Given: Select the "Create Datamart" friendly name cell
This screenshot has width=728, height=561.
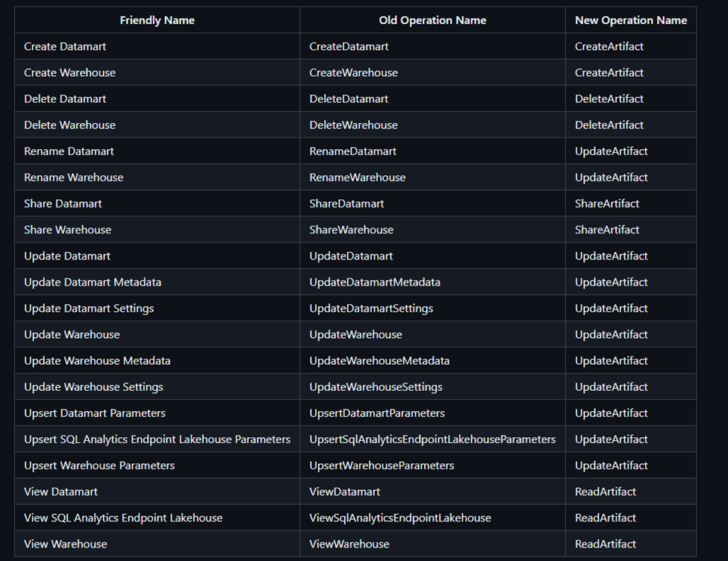Looking at the screenshot, I should coord(65,46).
